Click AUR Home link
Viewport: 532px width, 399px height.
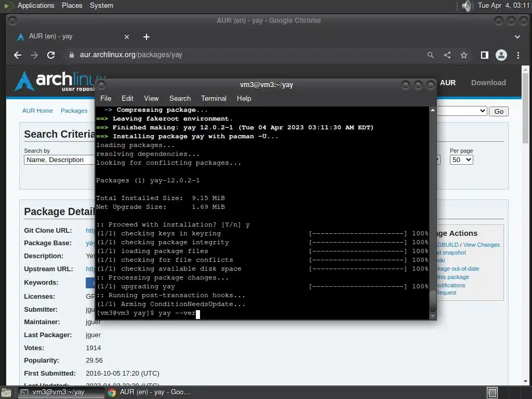coord(37,111)
